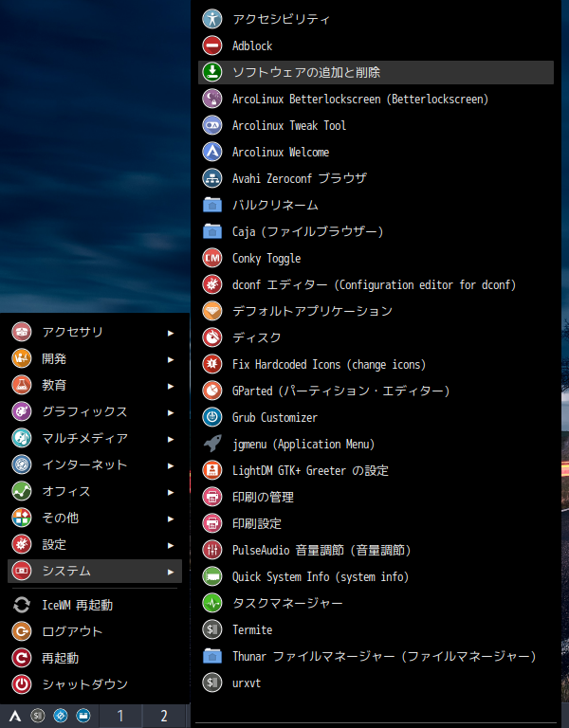Click the ディスク disk icon

[212, 337]
